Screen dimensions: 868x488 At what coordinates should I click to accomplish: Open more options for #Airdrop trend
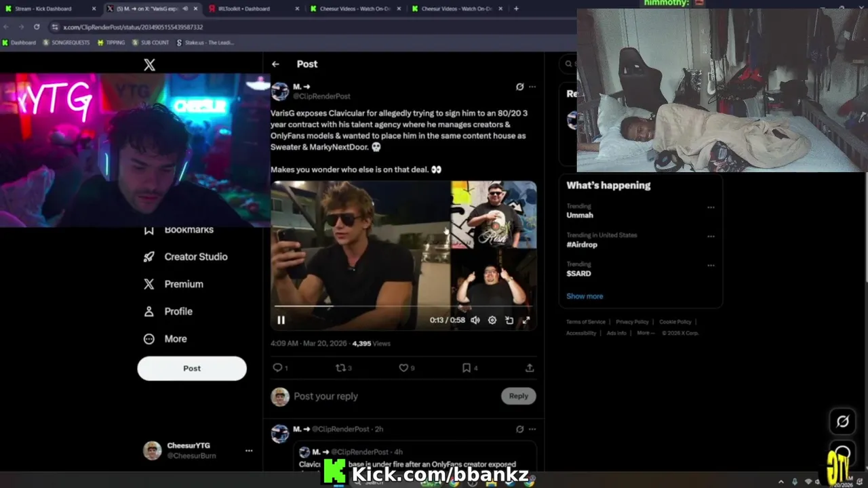[x=711, y=237]
